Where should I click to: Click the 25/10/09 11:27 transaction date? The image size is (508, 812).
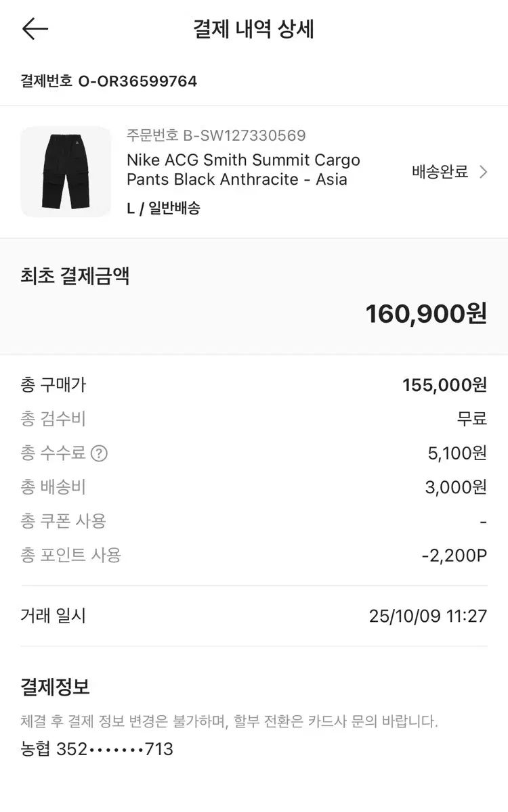(x=428, y=616)
